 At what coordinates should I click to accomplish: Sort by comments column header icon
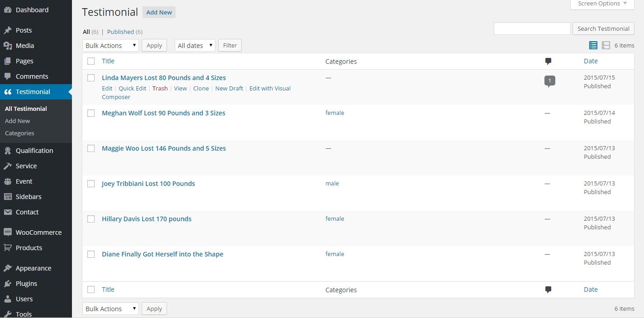(548, 61)
